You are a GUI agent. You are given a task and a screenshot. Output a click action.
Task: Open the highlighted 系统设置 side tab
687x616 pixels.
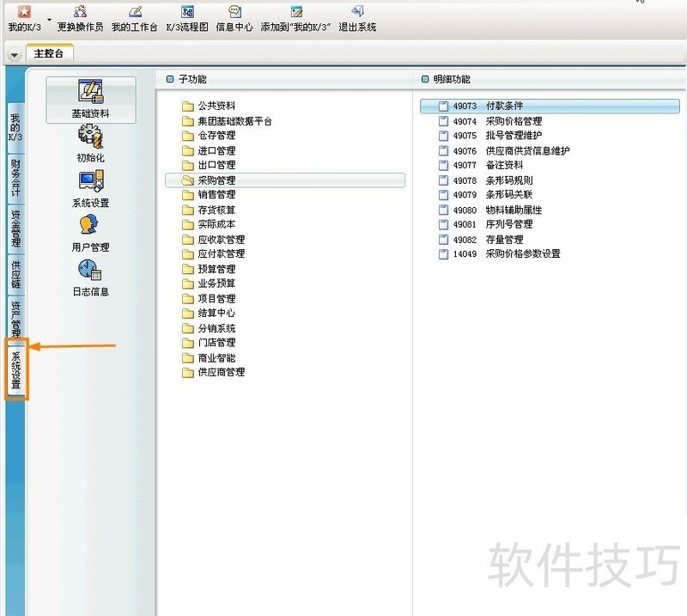(16, 369)
